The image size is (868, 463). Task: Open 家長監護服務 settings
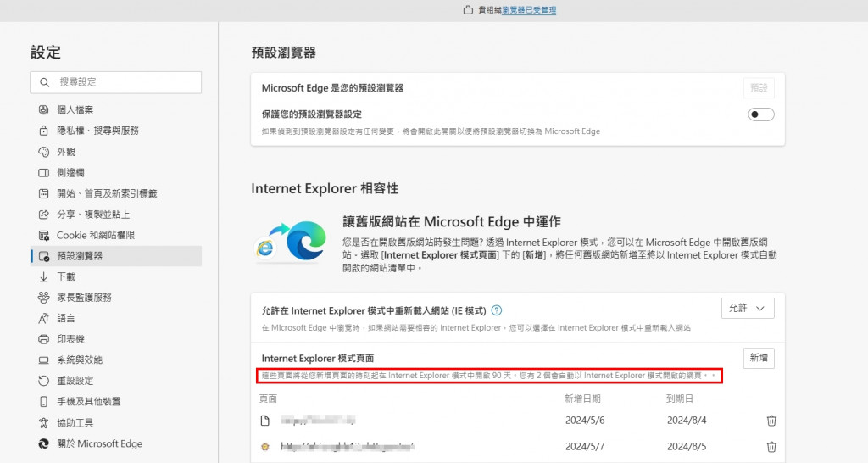pos(115,298)
